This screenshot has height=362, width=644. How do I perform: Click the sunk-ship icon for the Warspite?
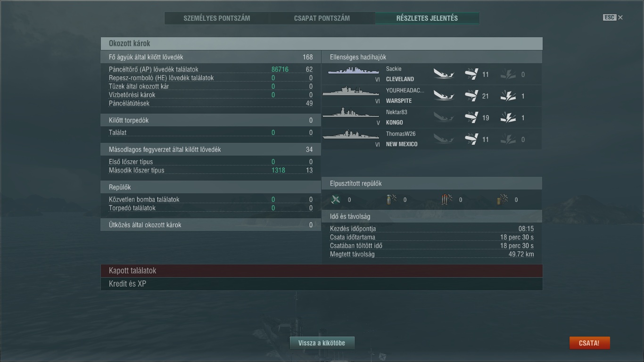[444, 96]
